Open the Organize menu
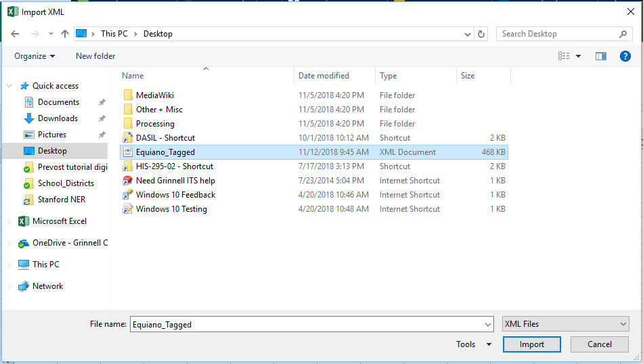This screenshot has height=364, width=643. pyautogui.click(x=35, y=56)
